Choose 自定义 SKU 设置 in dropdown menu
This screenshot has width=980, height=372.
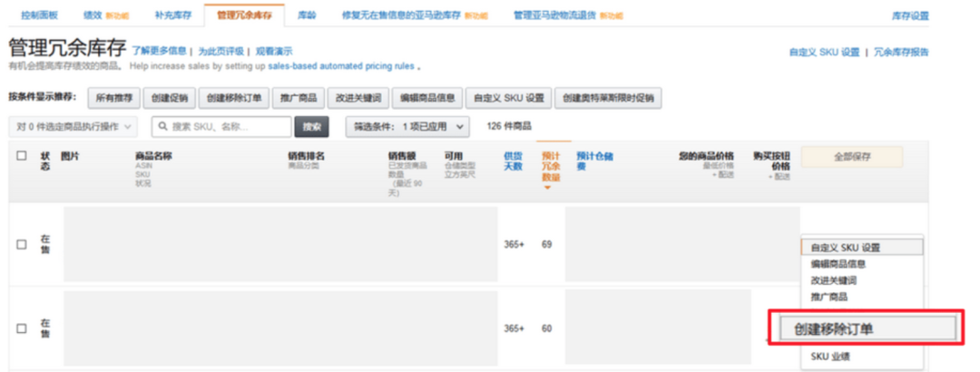click(x=861, y=248)
